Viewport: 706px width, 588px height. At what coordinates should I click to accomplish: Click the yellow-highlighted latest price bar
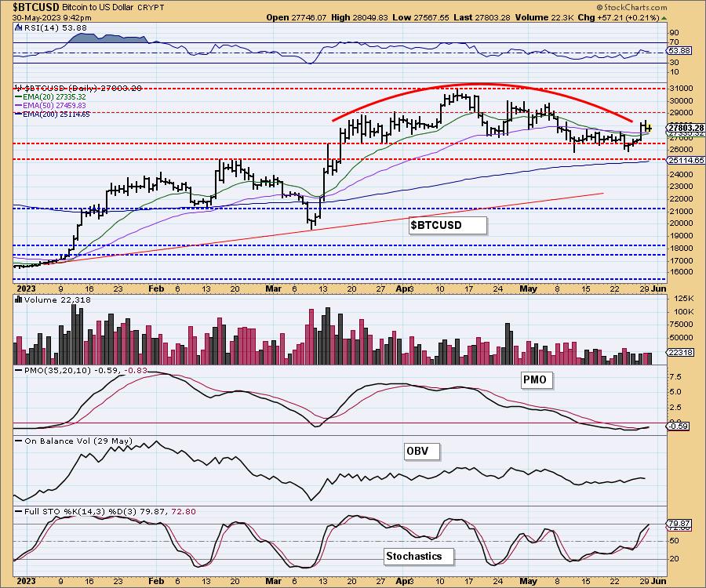click(649, 129)
